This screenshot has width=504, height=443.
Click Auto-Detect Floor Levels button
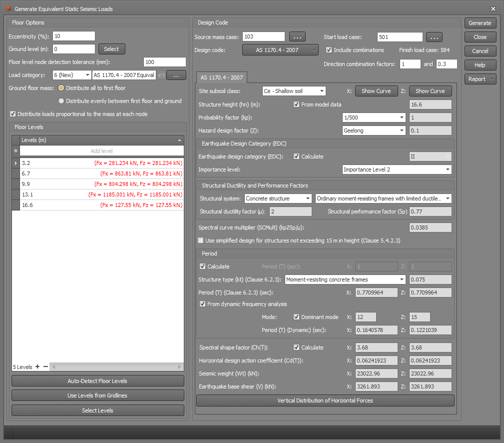[98, 381]
